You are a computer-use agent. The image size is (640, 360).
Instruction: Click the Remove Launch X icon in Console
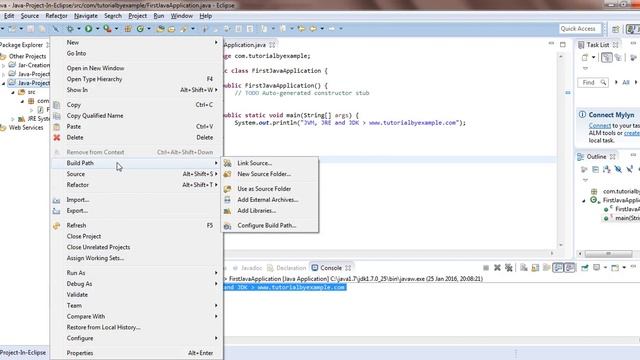[x=497, y=268]
